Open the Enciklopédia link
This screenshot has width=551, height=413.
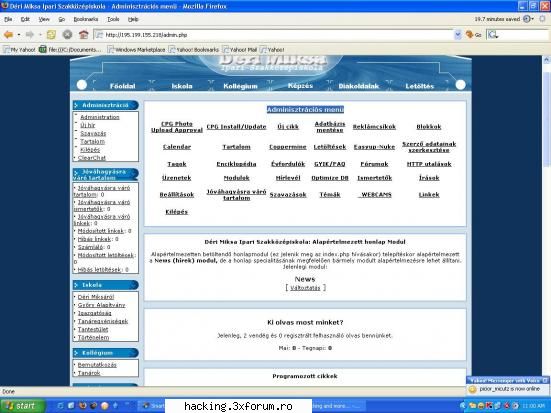pyautogui.click(x=236, y=164)
